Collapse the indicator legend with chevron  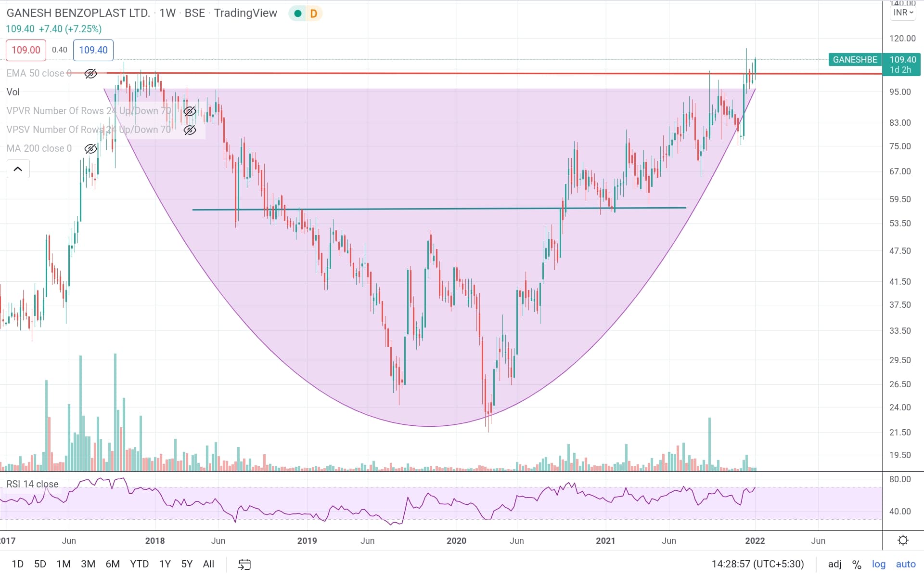pyautogui.click(x=18, y=169)
